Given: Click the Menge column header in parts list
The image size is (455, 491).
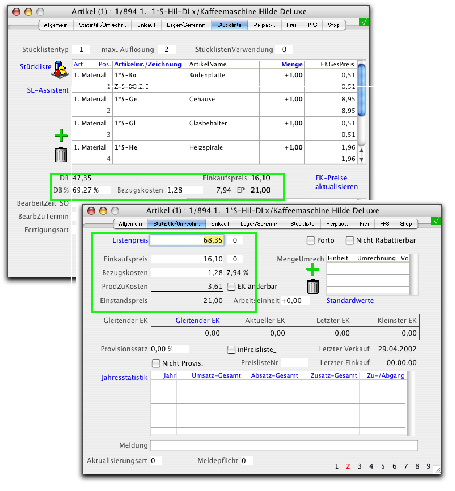Looking at the screenshot, I should tap(292, 64).
